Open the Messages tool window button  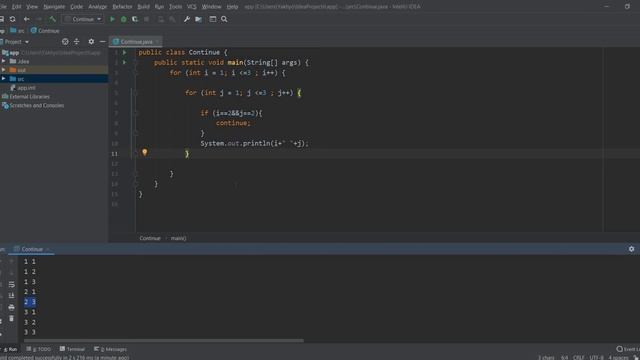(x=110, y=349)
